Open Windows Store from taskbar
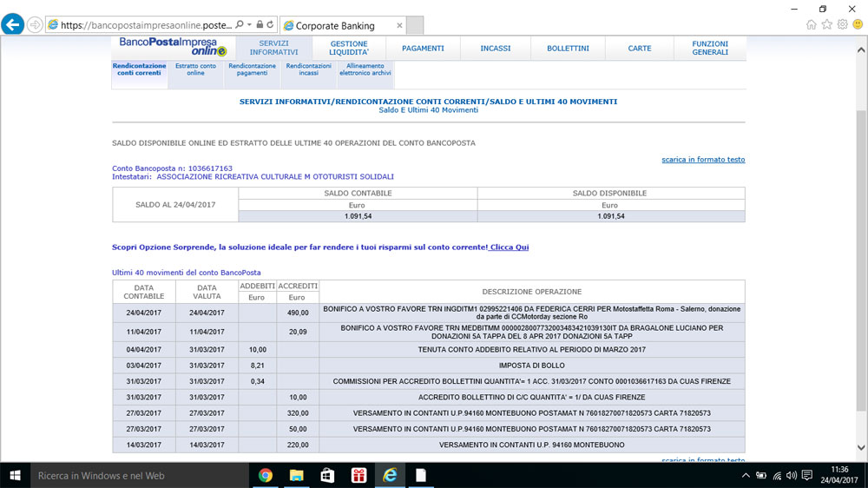The height and width of the screenshot is (488, 868). pos(328,475)
